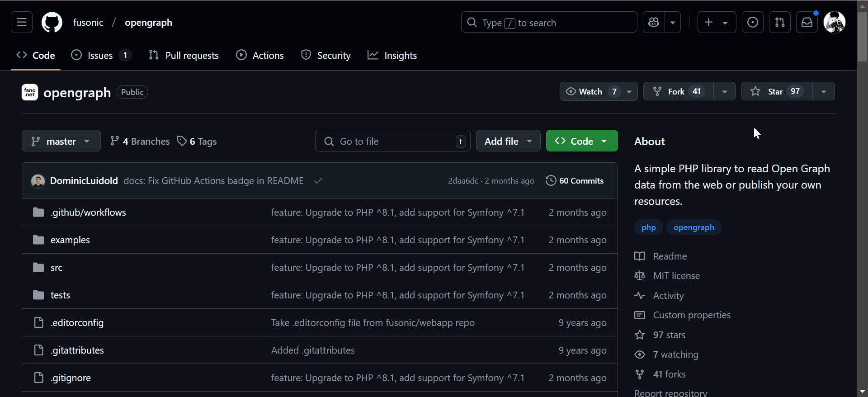This screenshot has height=397, width=868.
Task: Expand the Star lists dropdown arrow
Action: tap(824, 91)
